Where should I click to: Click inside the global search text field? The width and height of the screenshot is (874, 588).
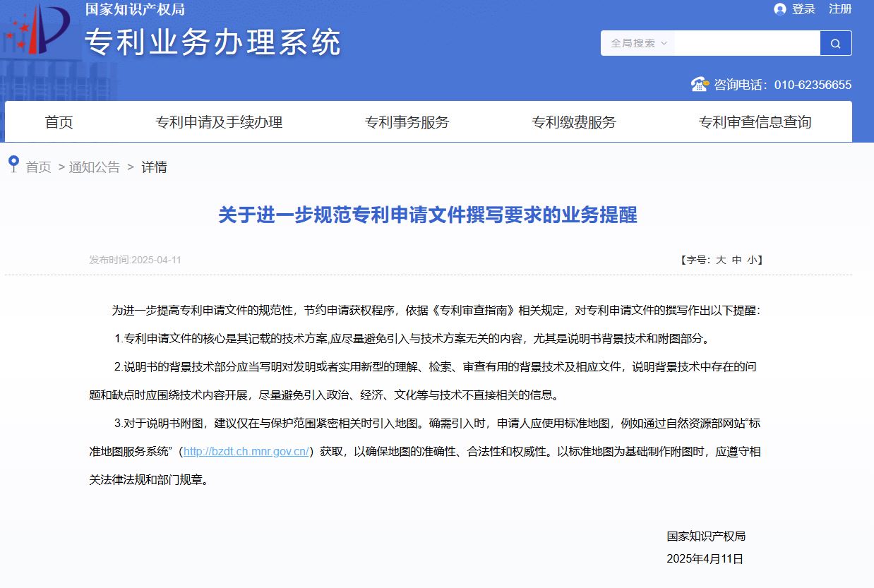pos(747,43)
